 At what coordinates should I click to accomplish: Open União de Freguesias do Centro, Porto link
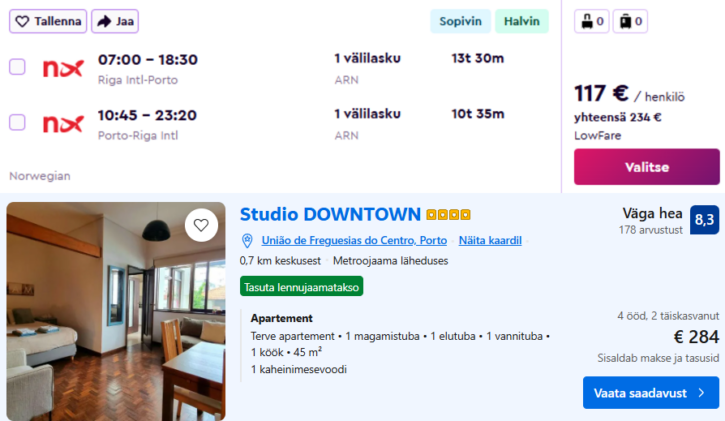coord(354,241)
